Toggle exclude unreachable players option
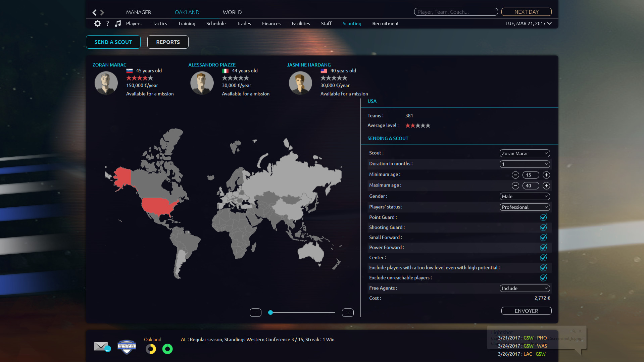644x362 pixels. [x=543, y=278]
